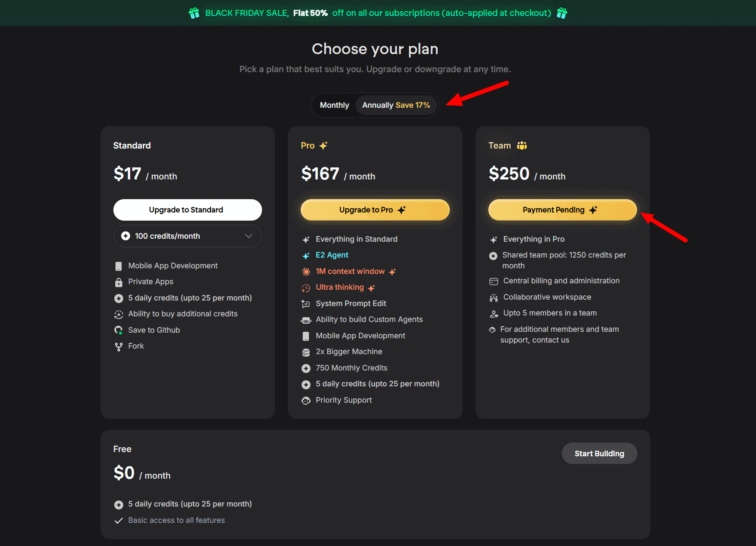This screenshot has height=546, width=756.
Task: Click the team members icon beside Team
Action: pos(522,146)
